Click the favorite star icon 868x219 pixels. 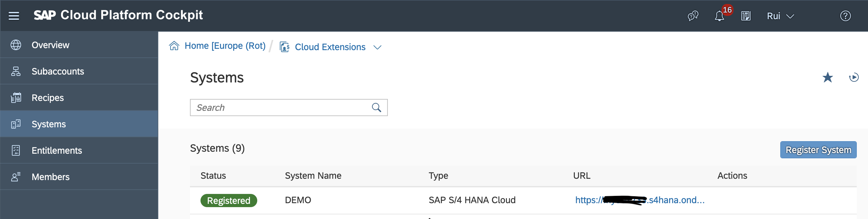827,78
